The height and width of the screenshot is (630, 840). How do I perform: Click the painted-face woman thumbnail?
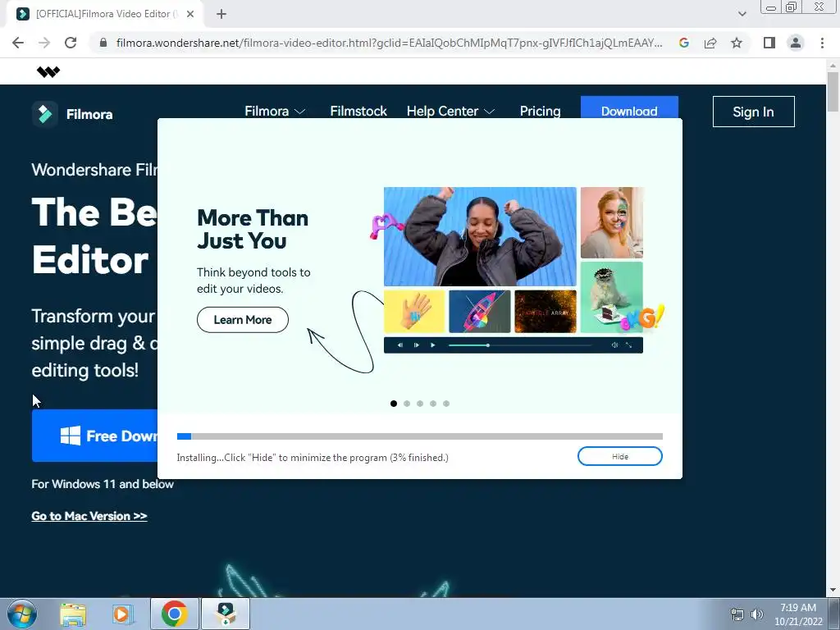(x=612, y=222)
